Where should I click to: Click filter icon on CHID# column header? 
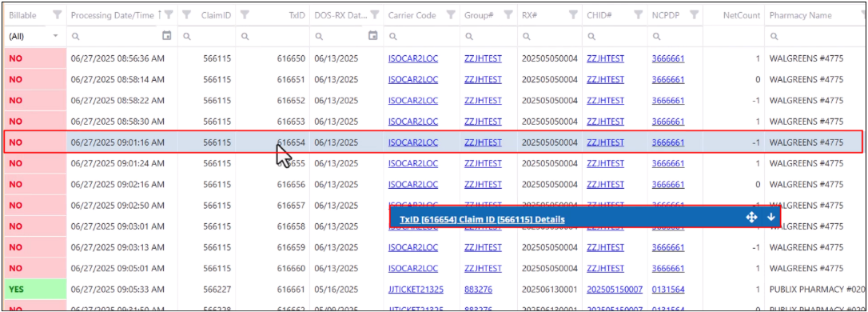click(x=639, y=15)
